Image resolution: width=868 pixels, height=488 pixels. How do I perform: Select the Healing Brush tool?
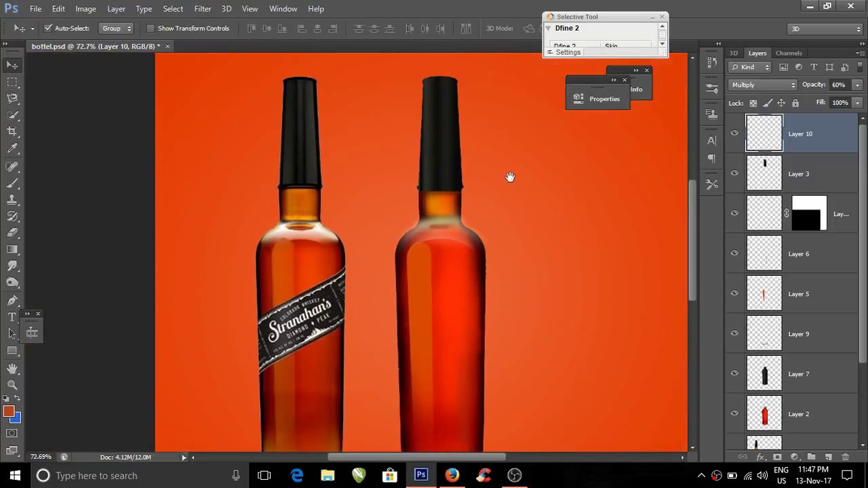click(x=12, y=166)
